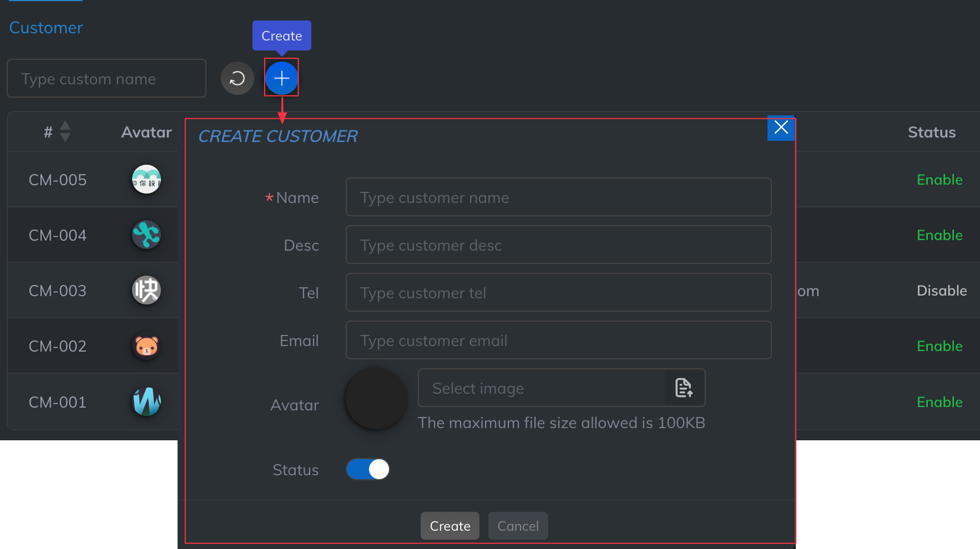Screen dimensions: 980x549
Task: Click the Create button in dialog footer
Action: (x=449, y=526)
